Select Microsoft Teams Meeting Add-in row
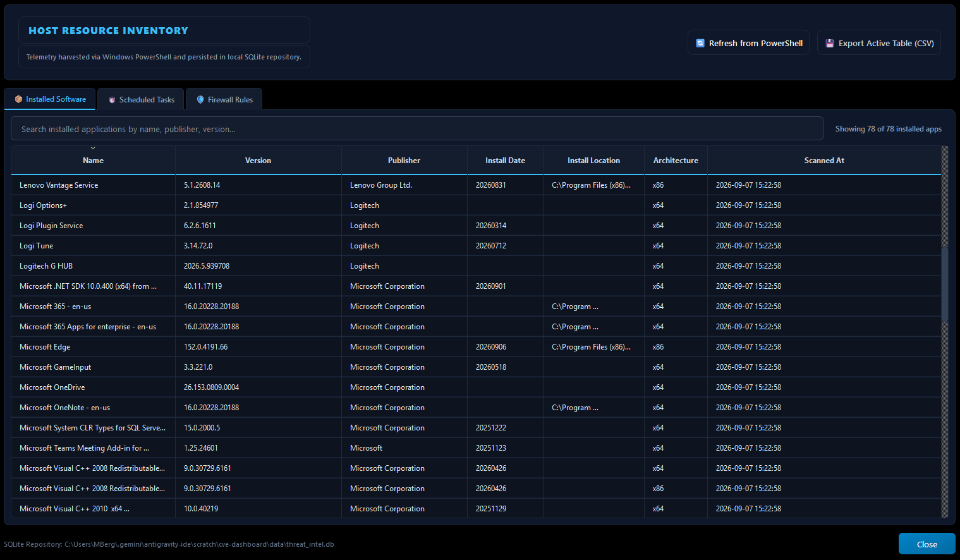 point(476,448)
